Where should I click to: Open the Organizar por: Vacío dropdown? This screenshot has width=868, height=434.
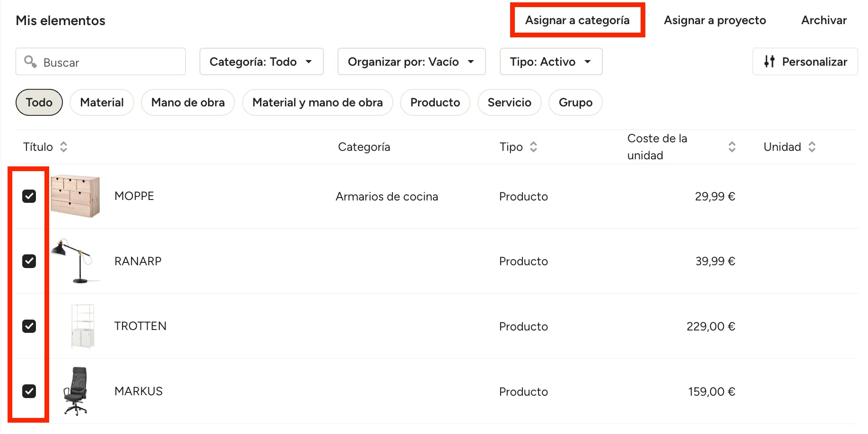411,61
